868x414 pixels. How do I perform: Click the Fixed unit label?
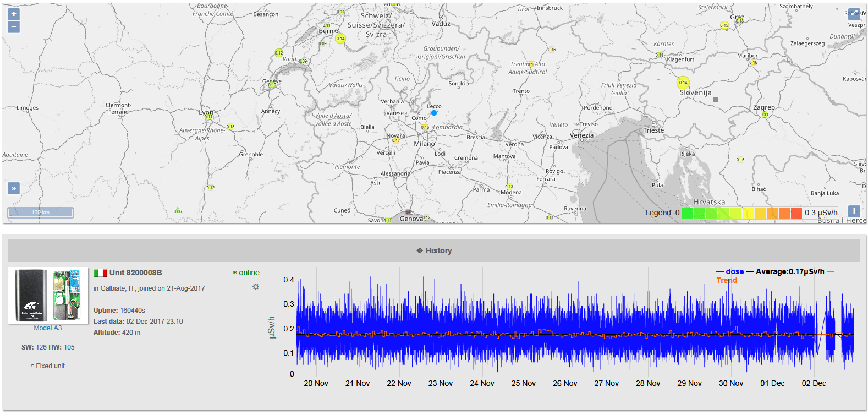(48, 366)
